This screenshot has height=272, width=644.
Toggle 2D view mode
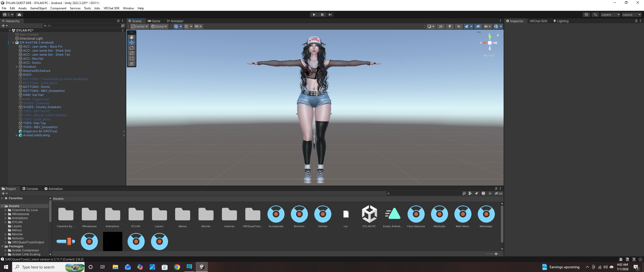[440, 26]
